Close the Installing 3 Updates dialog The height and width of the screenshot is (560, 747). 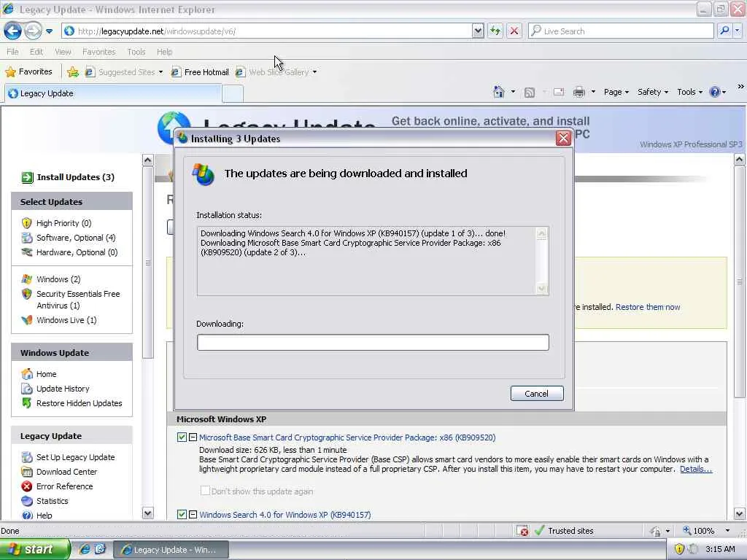pyautogui.click(x=563, y=139)
